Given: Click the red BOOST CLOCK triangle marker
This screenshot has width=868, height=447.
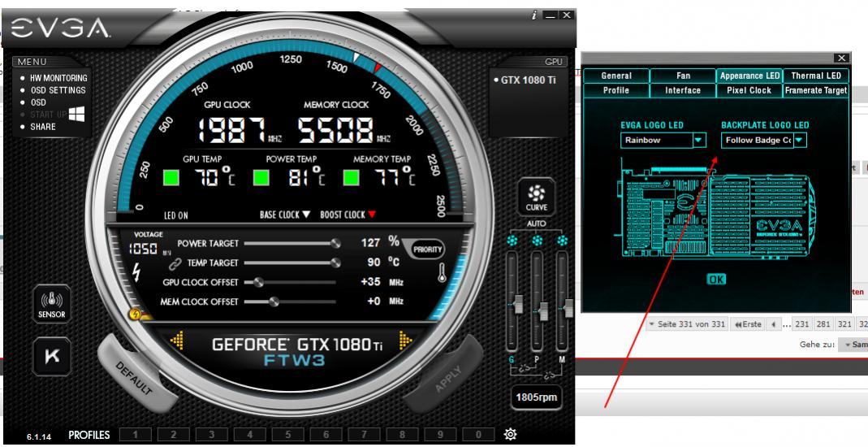Looking at the screenshot, I should (x=372, y=215).
